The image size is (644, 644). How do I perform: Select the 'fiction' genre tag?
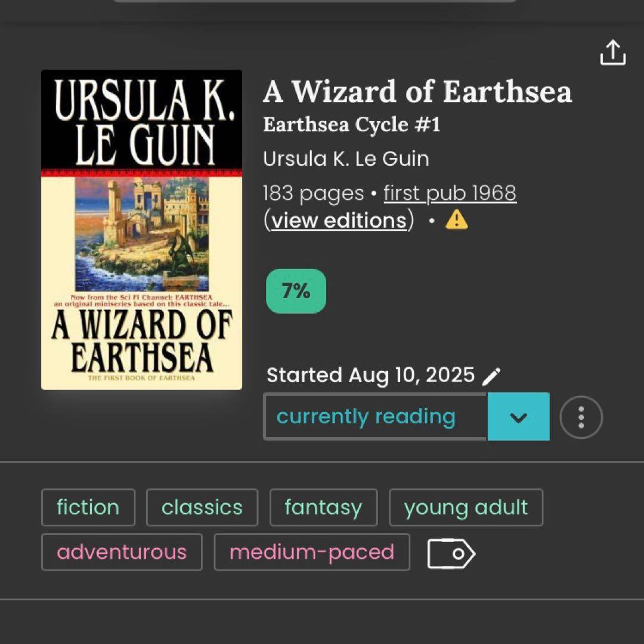pos(88,507)
